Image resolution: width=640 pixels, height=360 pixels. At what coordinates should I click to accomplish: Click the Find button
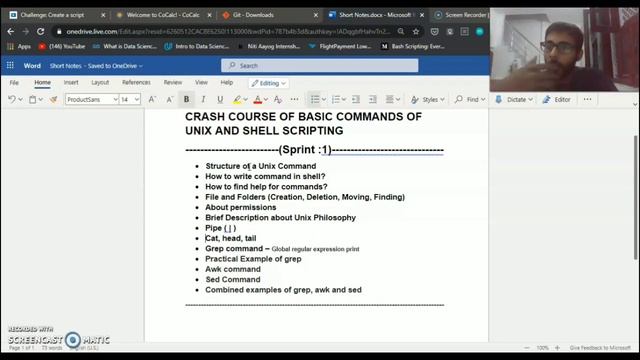tap(470, 99)
